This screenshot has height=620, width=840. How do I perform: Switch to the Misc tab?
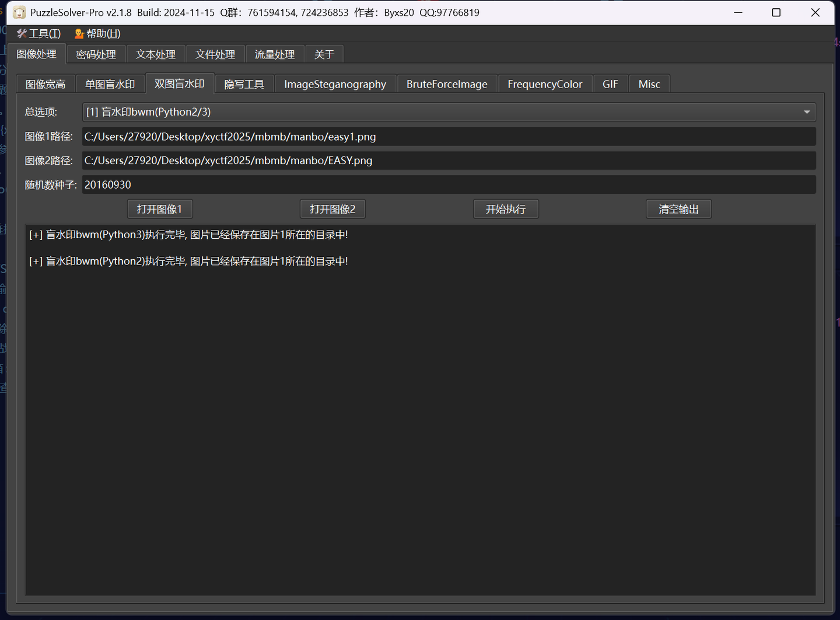(x=649, y=84)
